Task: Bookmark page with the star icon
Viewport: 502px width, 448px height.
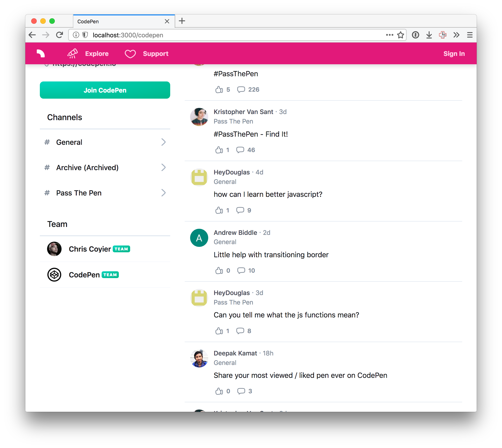Action: pos(401,35)
